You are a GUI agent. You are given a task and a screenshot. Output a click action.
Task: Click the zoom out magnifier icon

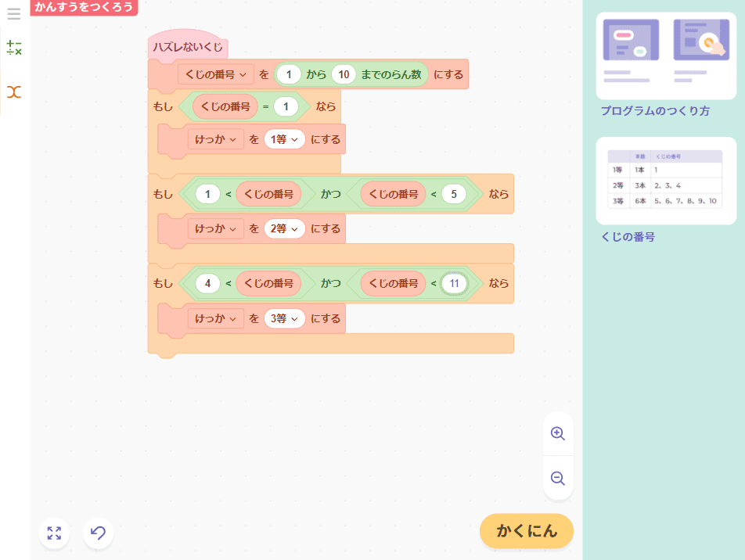click(x=558, y=478)
